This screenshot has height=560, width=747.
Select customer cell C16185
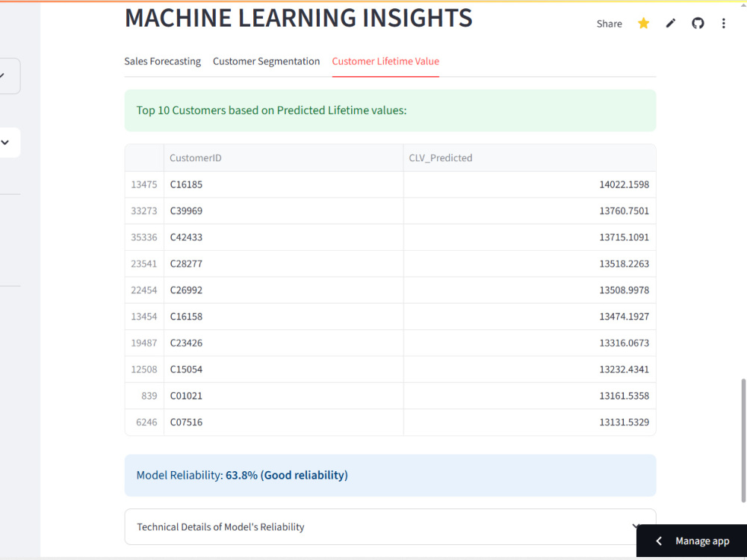283,184
